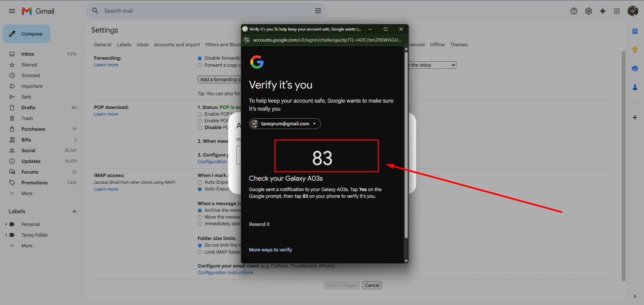
Task: Open Configuration instructions link at the bottom
Action: point(225,272)
